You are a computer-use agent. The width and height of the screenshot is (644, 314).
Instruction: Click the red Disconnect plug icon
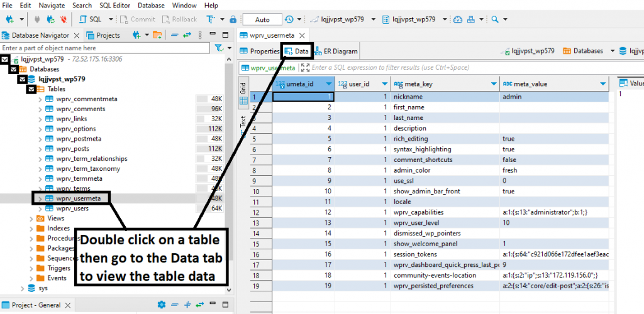click(x=62, y=19)
